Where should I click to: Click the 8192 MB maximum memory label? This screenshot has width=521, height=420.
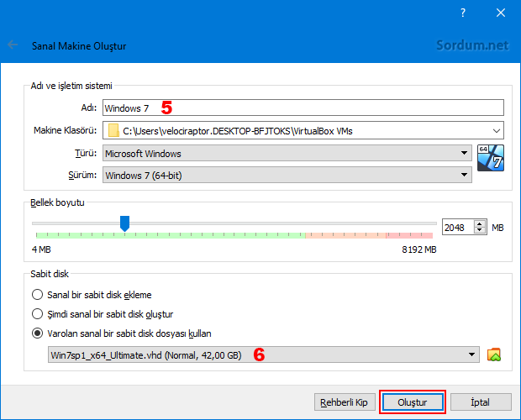click(419, 249)
